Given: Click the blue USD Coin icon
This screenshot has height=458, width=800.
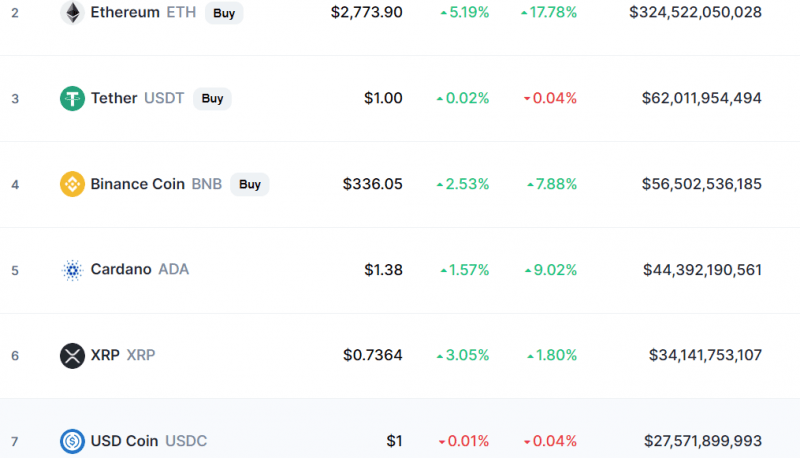Looking at the screenshot, I should [x=72, y=441].
